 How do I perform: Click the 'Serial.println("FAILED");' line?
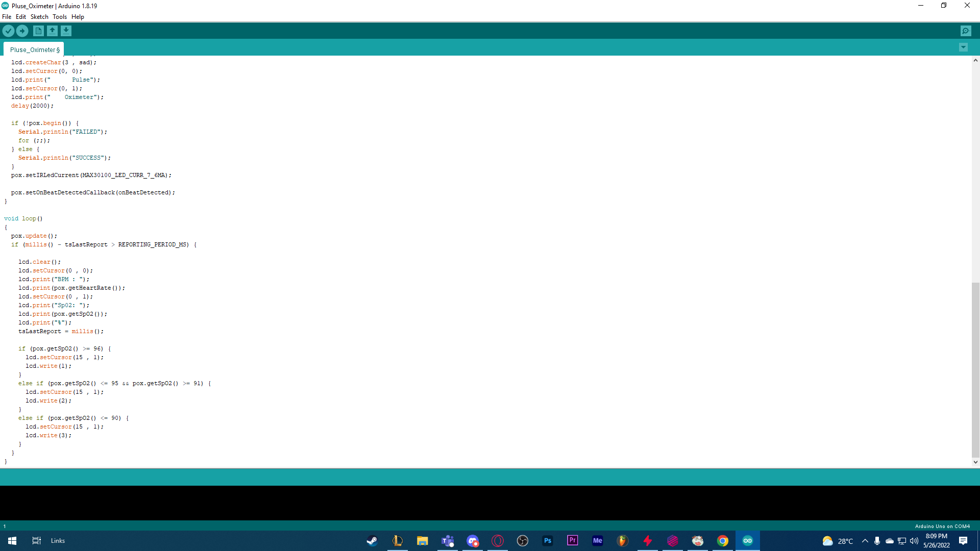63,132
